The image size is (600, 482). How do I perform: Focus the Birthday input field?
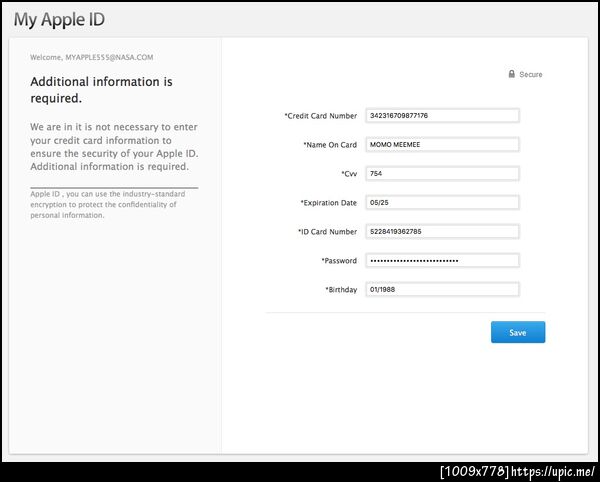point(442,290)
